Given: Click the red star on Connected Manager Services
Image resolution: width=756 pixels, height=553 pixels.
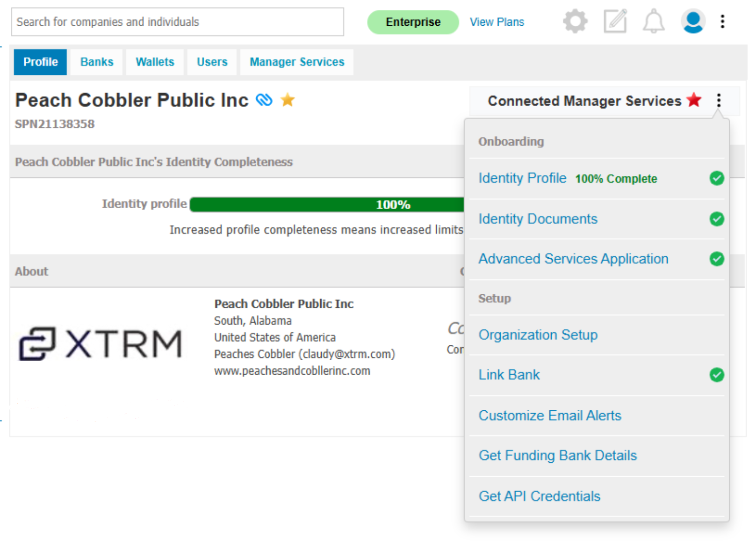Looking at the screenshot, I should 694,100.
